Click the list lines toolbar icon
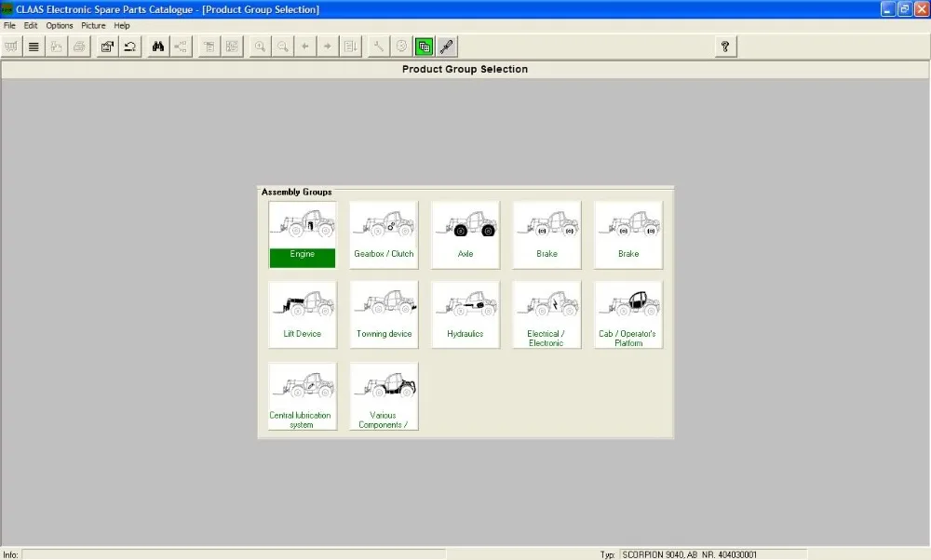Screen dimensions: 931x560 tap(34, 47)
